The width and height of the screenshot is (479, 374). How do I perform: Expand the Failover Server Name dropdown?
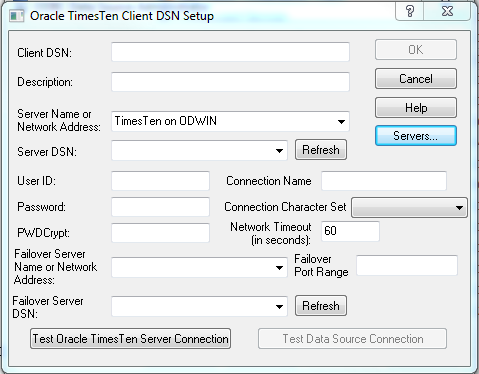279,267
